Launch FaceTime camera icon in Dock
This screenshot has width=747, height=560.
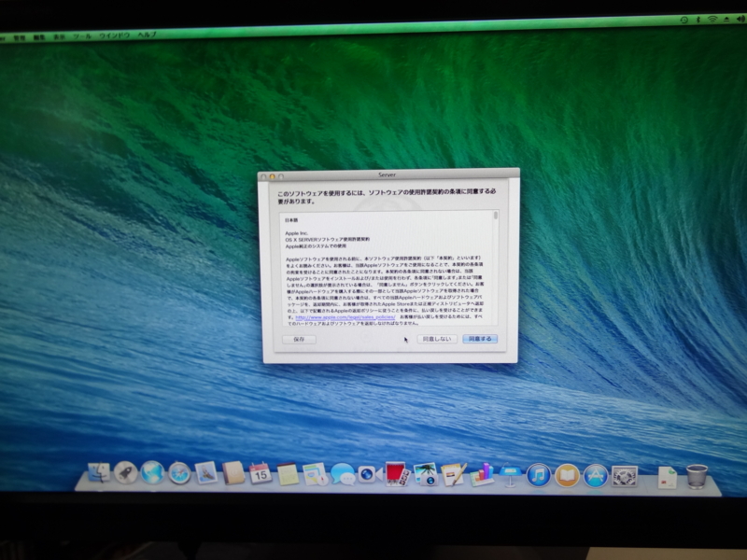[x=369, y=474]
